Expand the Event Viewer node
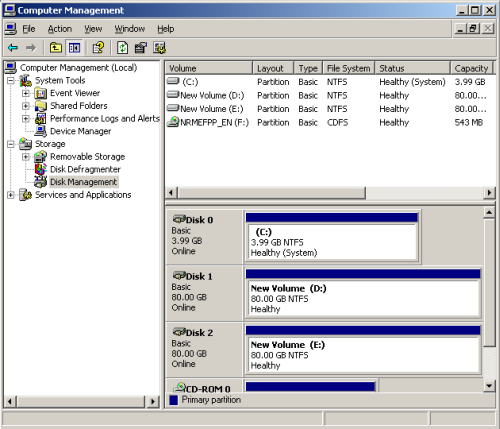500x429 pixels. (26, 93)
